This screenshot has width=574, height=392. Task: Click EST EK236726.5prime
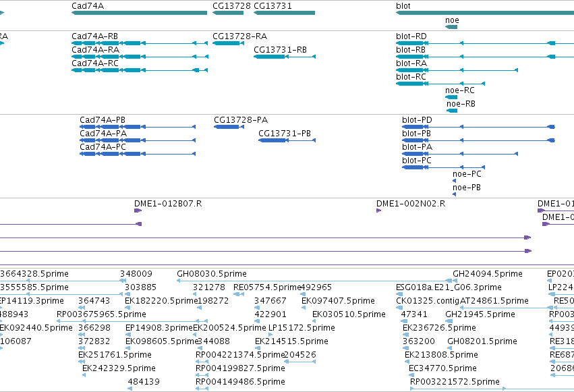(x=439, y=328)
